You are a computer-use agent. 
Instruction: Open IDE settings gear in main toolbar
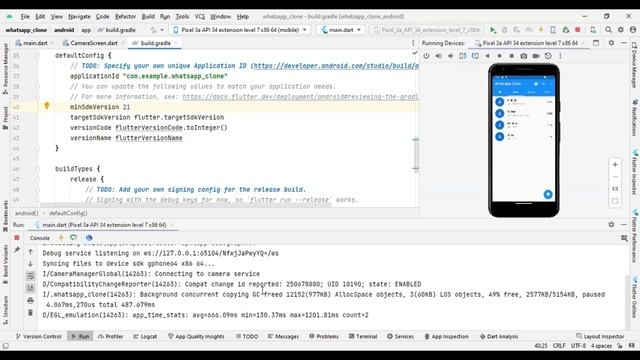[x=620, y=30]
